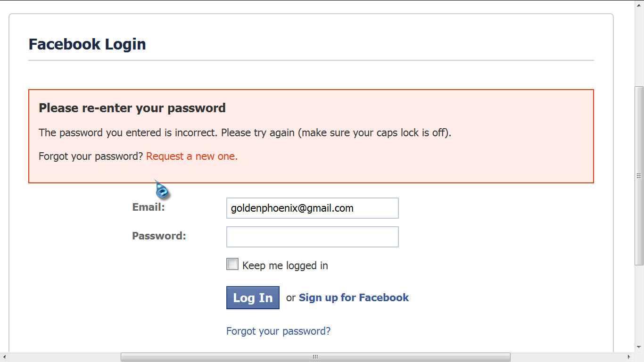
Task: Click Forgot your password link below Log In
Action: click(x=278, y=331)
